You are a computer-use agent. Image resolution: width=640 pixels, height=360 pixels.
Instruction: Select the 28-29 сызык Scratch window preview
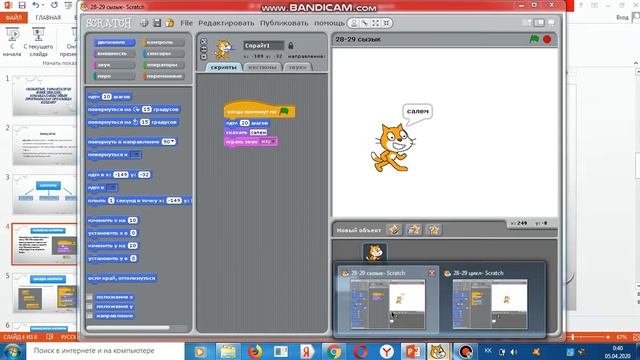[387, 300]
